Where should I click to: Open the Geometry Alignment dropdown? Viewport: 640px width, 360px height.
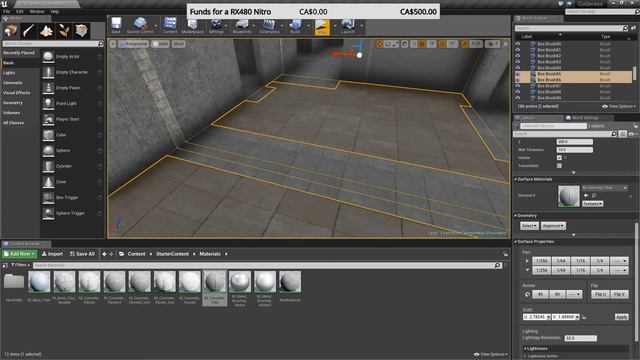tap(553, 226)
